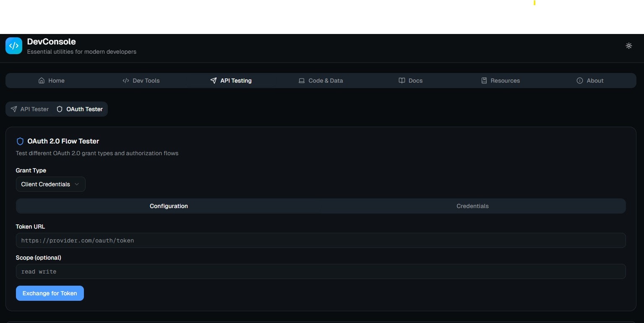Toggle light mode with the sun icon
This screenshot has height=323, width=644.
(x=628, y=46)
